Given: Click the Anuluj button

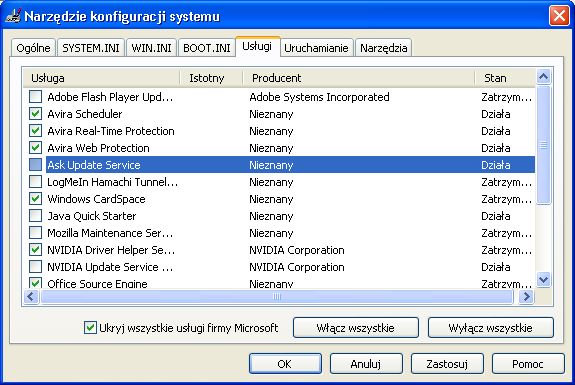Looking at the screenshot, I should coord(366,364).
